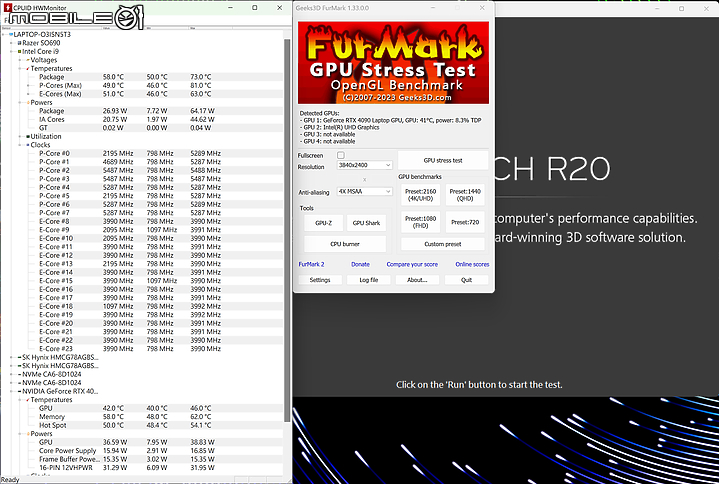Viewport: 719px width, 484px height.
Task: Click the Utilization icon
Action: pos(28,136)
